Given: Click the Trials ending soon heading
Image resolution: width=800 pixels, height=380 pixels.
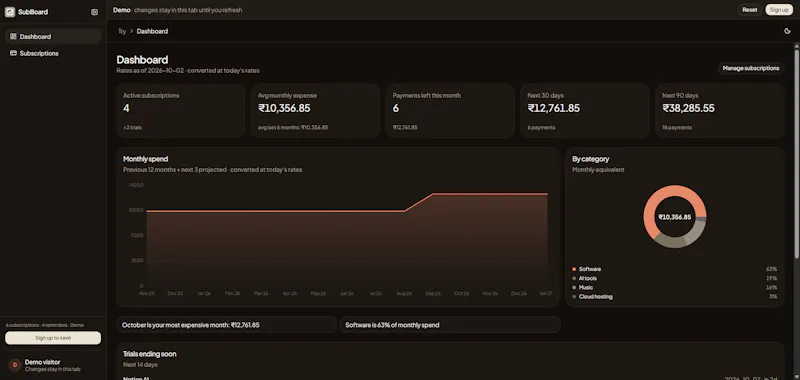Looking at the screenshot, I should 149,353.
